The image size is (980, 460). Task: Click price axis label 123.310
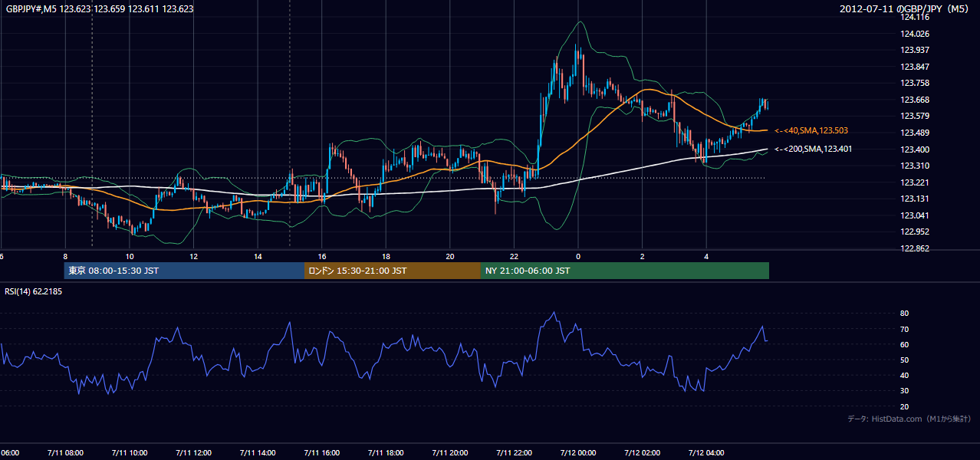tap(916, 166)
